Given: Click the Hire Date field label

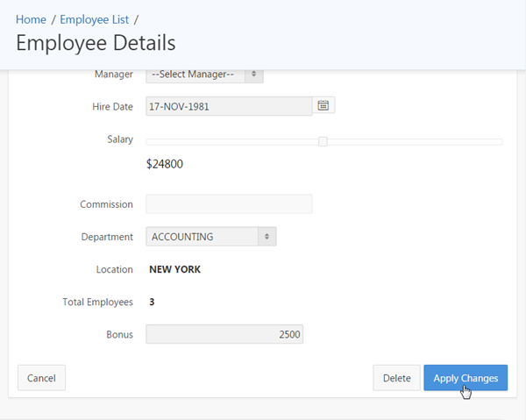Looking at the screenshot, I should click(x=112, y=107).
